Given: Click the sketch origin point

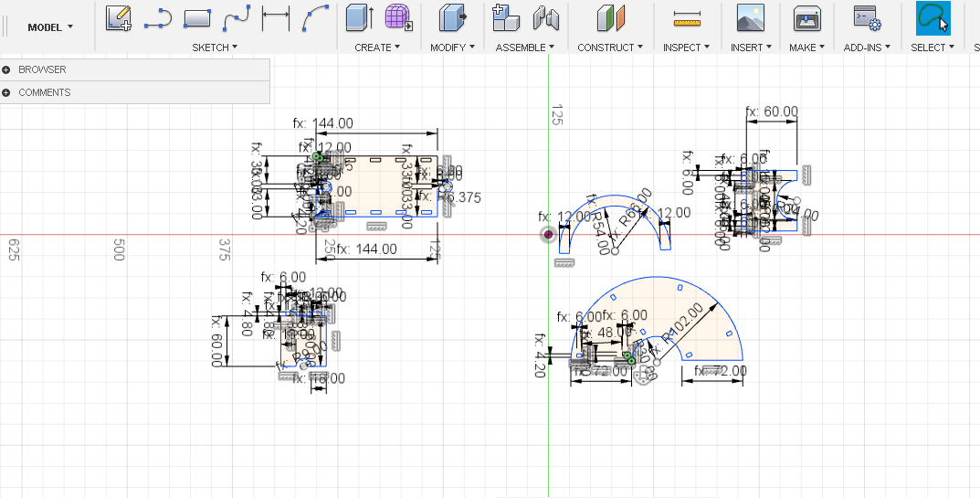Looking at the screenshot, I should pos(548,235).
